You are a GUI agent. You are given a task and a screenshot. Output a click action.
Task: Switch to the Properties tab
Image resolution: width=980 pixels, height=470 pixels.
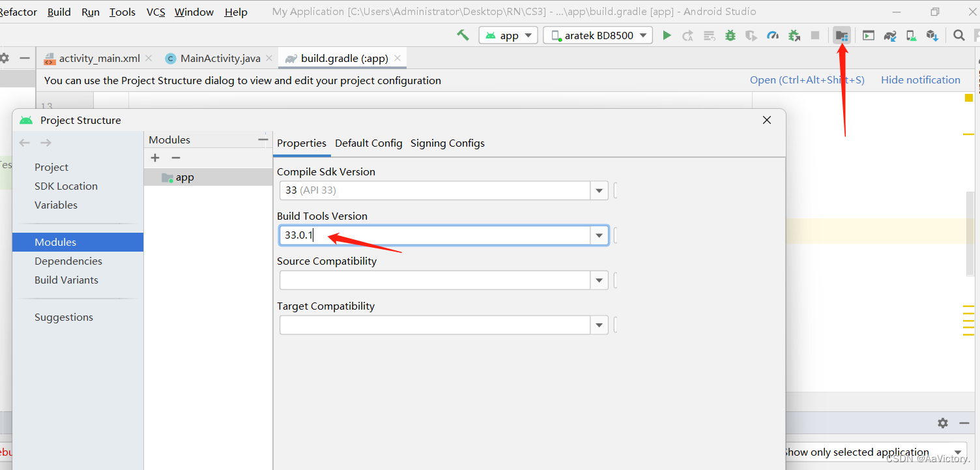click(302, 143)
